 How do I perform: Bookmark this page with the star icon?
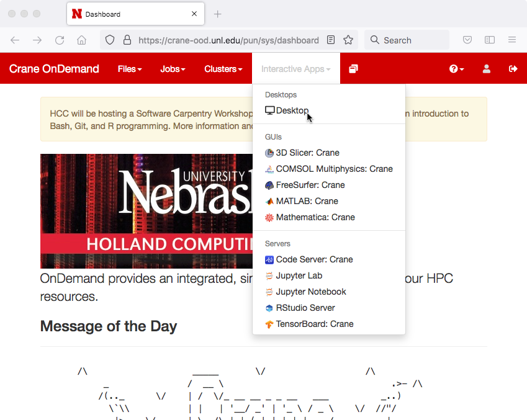[348, 40]
